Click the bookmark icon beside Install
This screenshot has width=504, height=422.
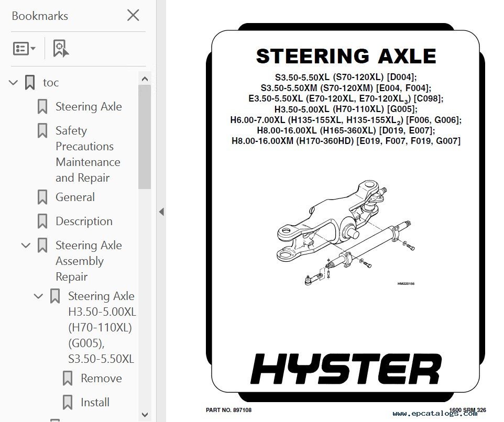68,403
